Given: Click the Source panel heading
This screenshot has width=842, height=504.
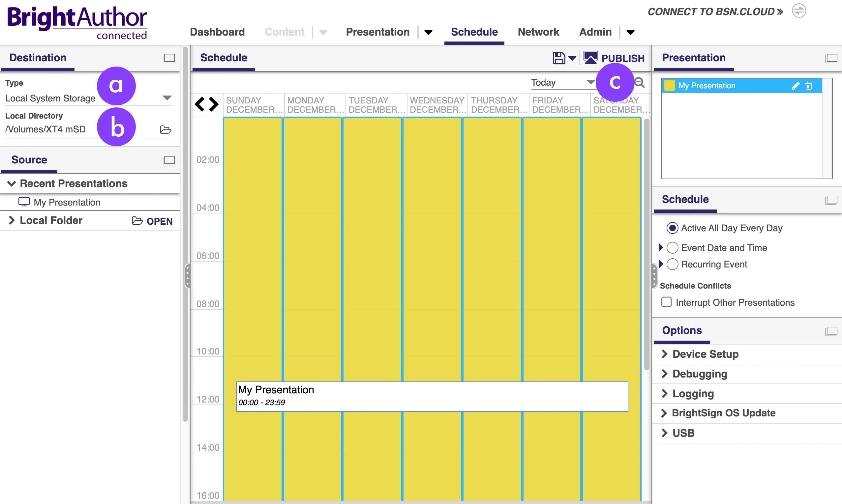Looking at the screenshot, I should point(29,160).
